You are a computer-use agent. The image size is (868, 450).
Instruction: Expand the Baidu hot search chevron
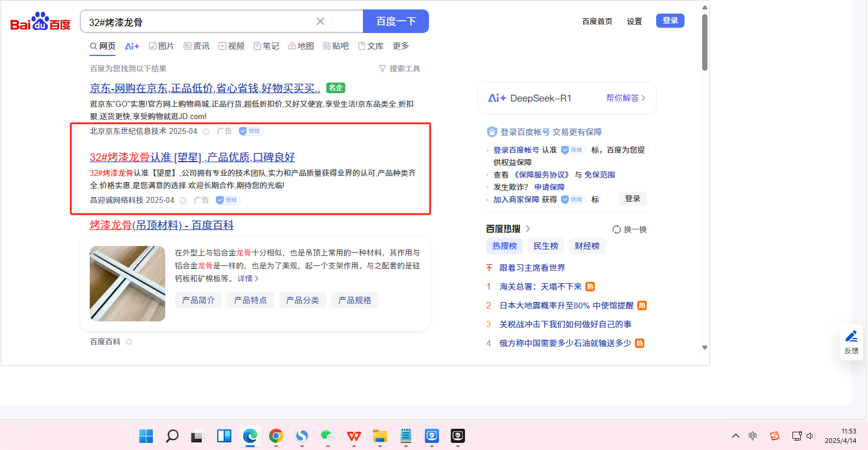click(x=528, y=229)
